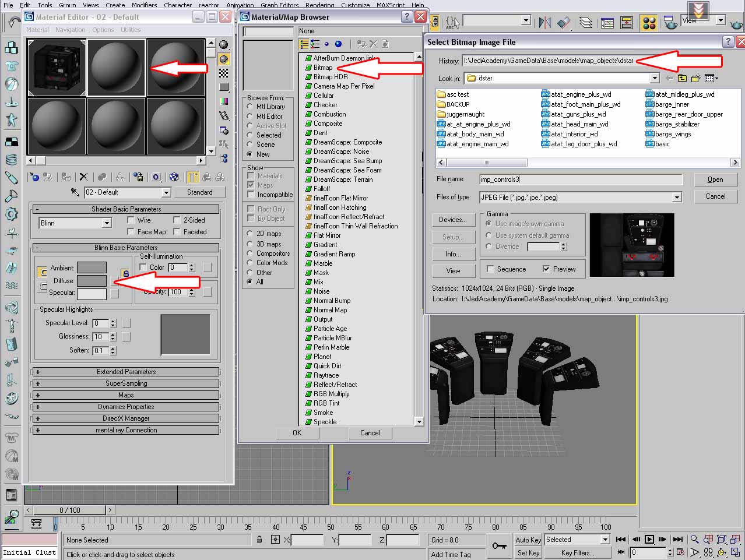The width and height of the screenshot is (745, 560).
Task: Click the Background checker icon in Material Editor
Action: (224, 73)
